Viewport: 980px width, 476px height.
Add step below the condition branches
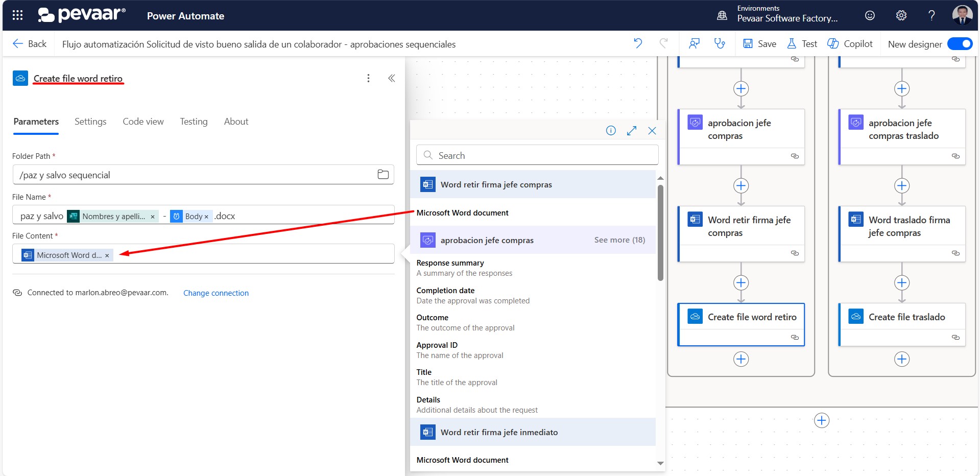pyautogui.click(x=822, y=420)
